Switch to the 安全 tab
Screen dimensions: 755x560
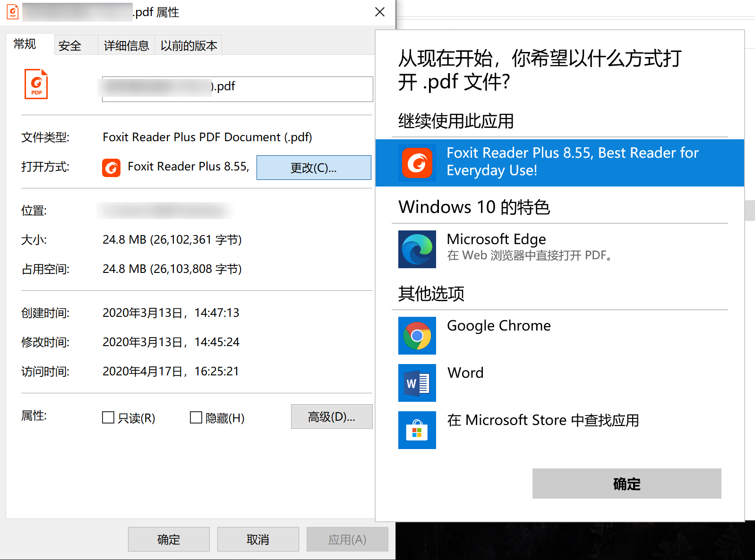pyautogui.click(x=70, y=46)
